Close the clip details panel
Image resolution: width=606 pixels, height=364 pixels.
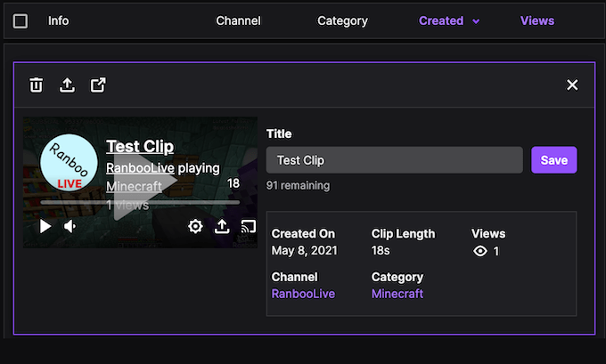572,85
